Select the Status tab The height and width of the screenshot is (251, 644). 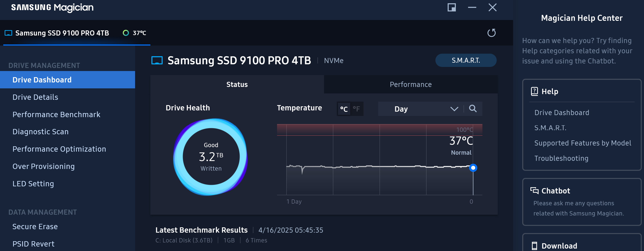coord(237,84)
